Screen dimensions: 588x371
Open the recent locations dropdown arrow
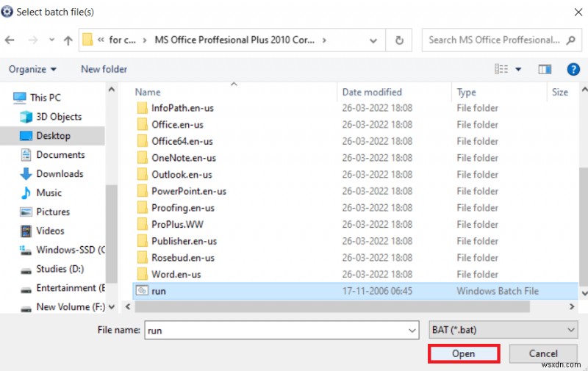(51, 40)
